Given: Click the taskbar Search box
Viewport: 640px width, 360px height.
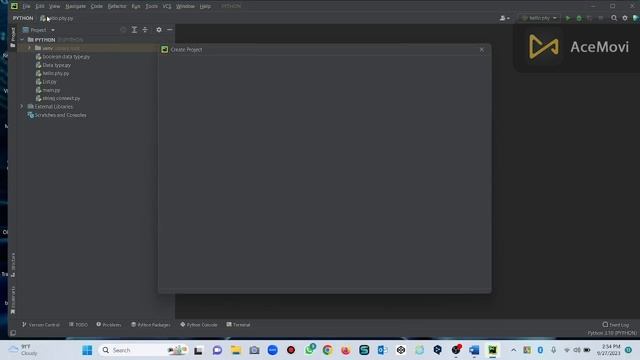Looking at the screenshot, I should [143, 350].
